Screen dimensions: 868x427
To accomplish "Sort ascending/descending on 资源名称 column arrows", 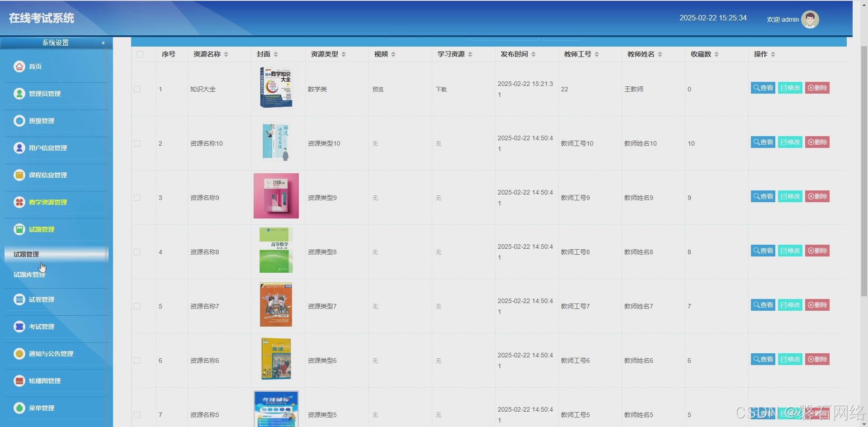I will point(226,54).
